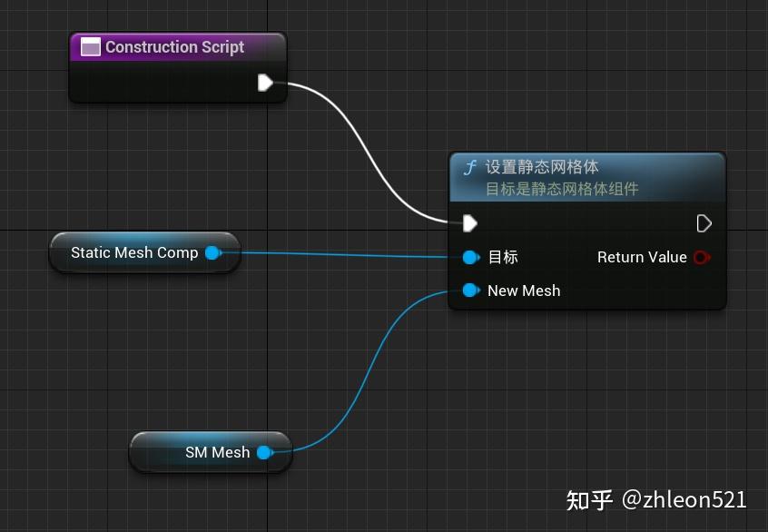The image size is (768, 532).
Task: Click the 目标 input pin
Action: 471,257
